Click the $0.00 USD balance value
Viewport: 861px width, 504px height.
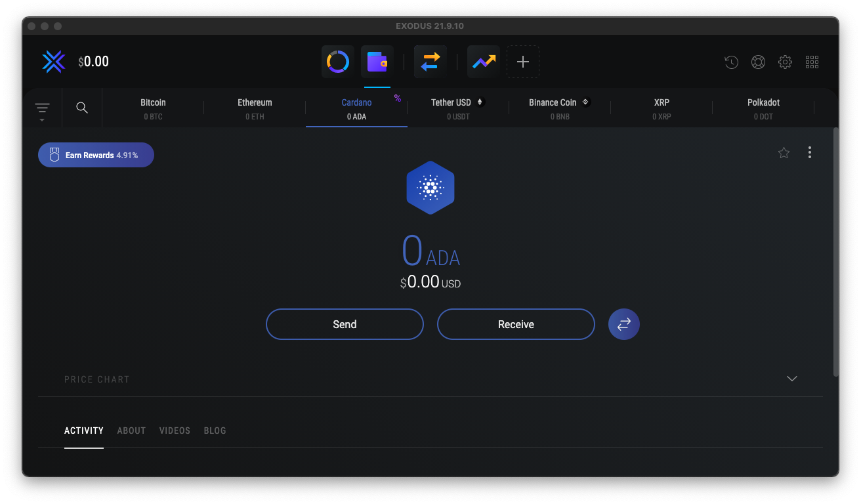(x=430, y=282)
